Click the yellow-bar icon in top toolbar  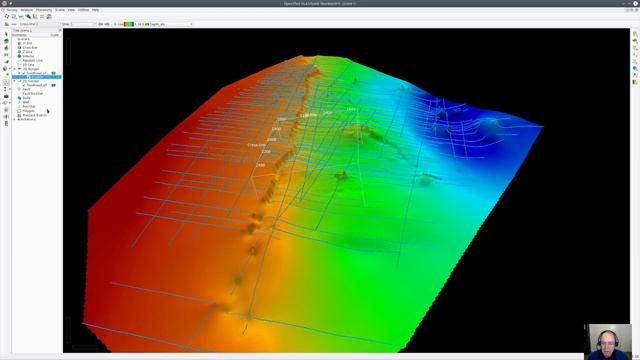tap(42, 17)
